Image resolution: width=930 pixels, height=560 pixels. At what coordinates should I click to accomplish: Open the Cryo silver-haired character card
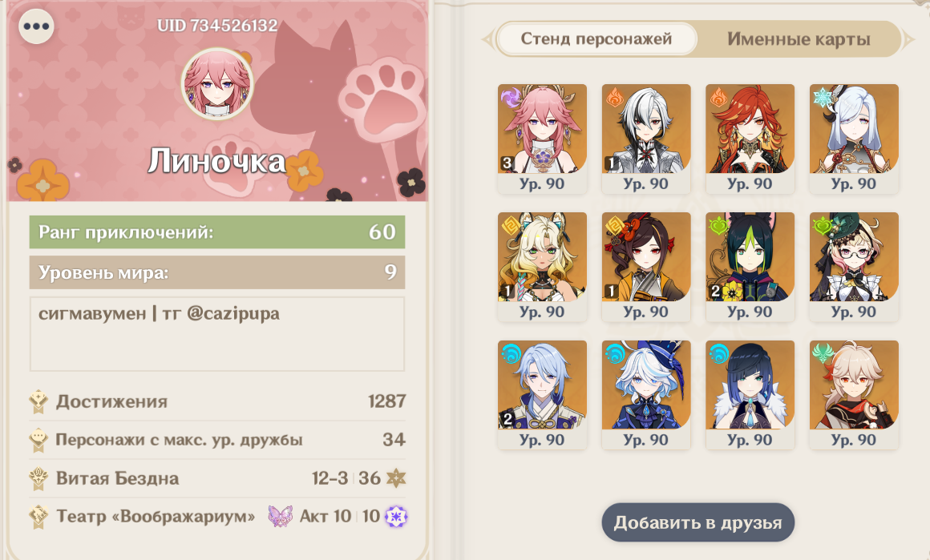click(854, 139)
